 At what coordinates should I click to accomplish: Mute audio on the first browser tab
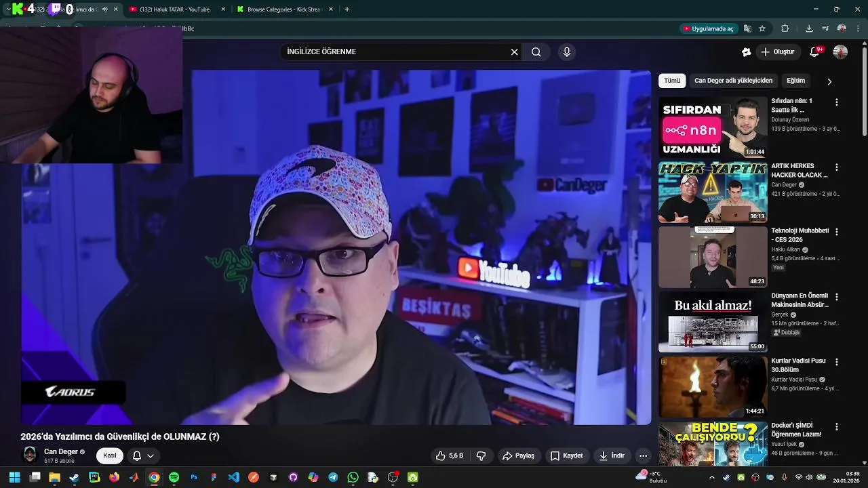pyautogui.click(x=104, y=9)
